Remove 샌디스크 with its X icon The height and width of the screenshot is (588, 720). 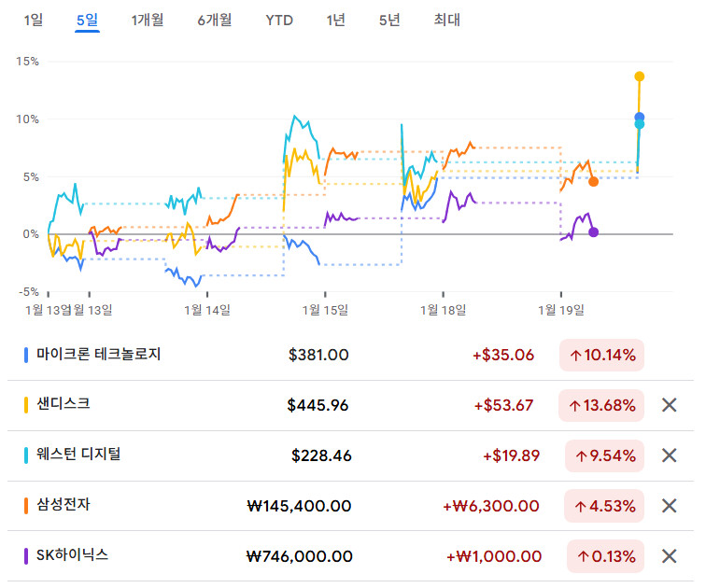point(669,405)
